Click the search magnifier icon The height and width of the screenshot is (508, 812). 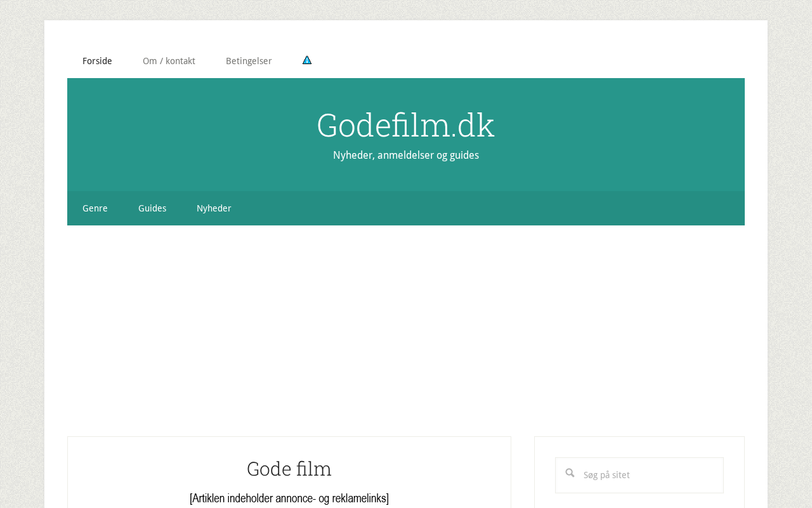570,473
